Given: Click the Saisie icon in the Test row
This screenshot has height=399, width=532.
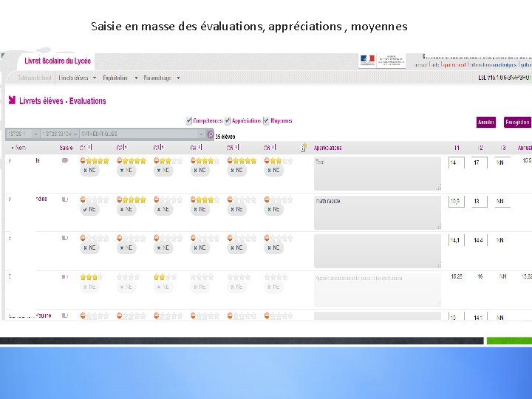Looking at the screenshot, I should tap(65, 160).
